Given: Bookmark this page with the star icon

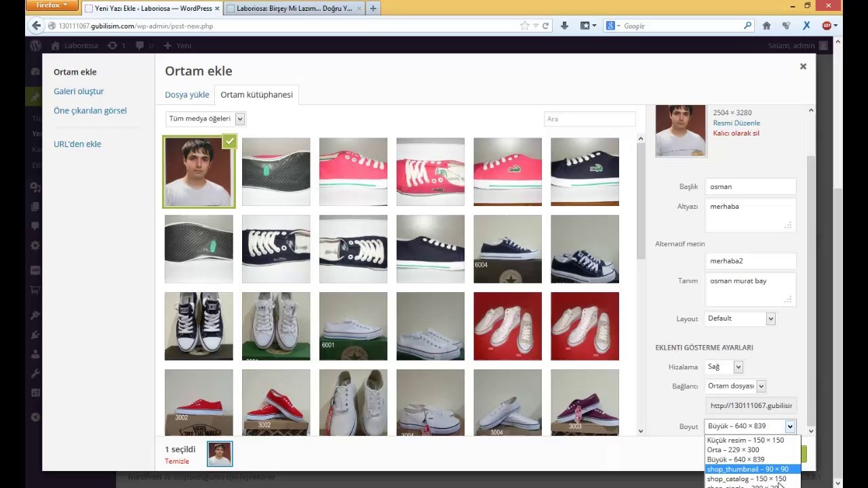Looking at the screenshot, I should [x=524, y=26].
